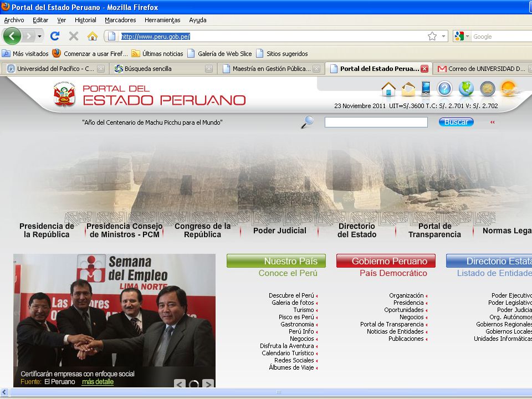Open the Publicaciones link
This screenshot has height=399, width=532.
pos(406,339)
